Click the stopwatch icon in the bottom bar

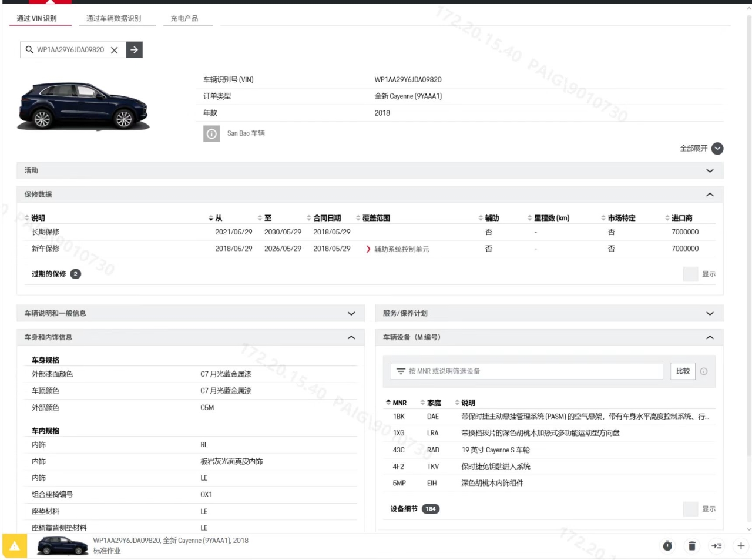coord(667,546)
